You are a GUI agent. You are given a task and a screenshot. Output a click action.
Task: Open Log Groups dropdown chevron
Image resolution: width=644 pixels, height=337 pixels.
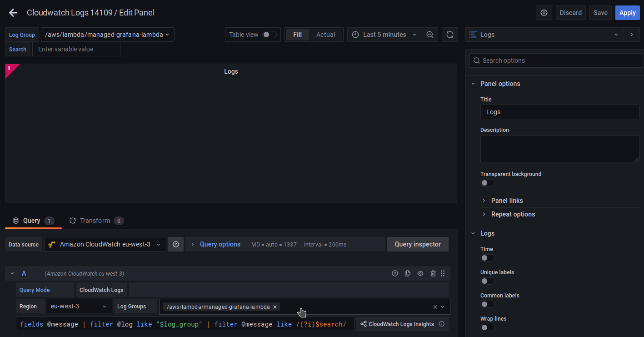[x=443, y=307]
